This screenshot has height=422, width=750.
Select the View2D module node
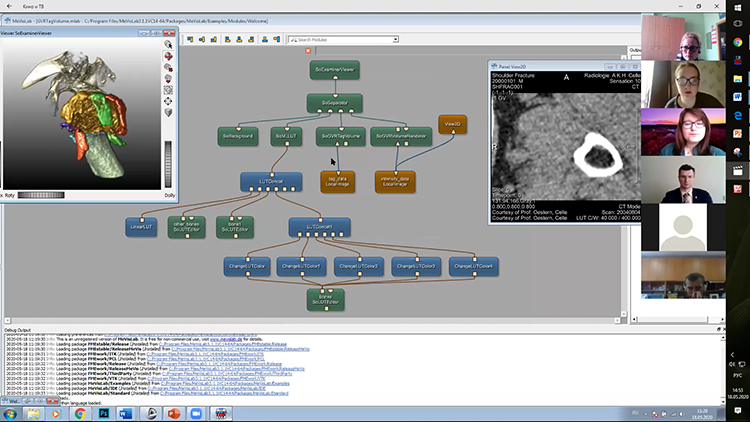[452, 124]
